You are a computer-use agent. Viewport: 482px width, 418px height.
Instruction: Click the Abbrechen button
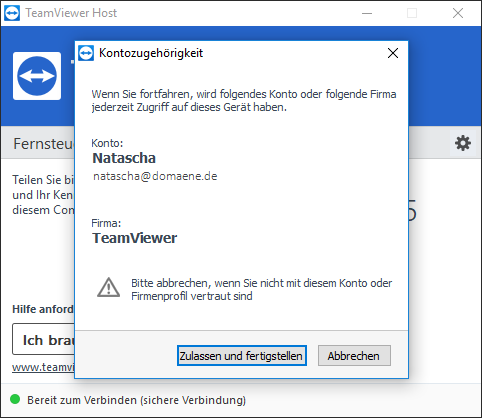click(354, 356)
